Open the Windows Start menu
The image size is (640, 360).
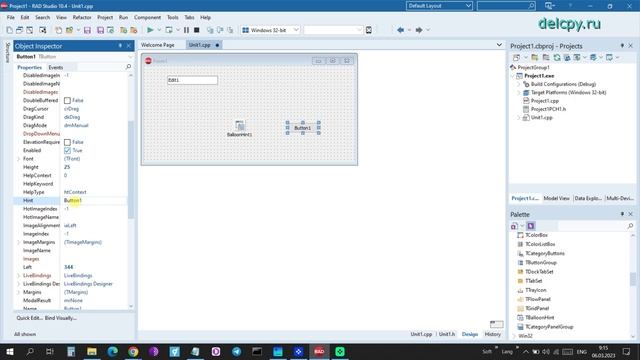9,351
